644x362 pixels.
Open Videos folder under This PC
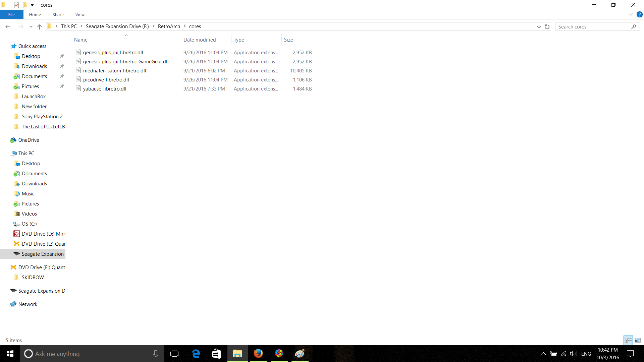coord(29,214)
